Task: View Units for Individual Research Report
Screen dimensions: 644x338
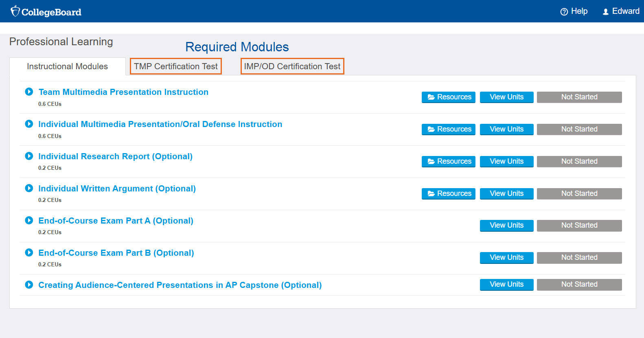Action: click(x=506, y=161)
